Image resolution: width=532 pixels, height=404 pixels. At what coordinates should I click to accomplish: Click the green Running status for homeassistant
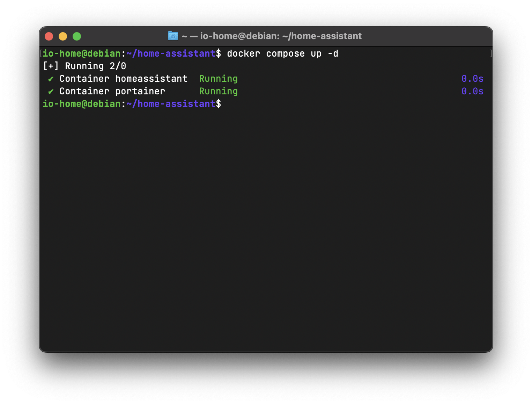coord(218,79)
